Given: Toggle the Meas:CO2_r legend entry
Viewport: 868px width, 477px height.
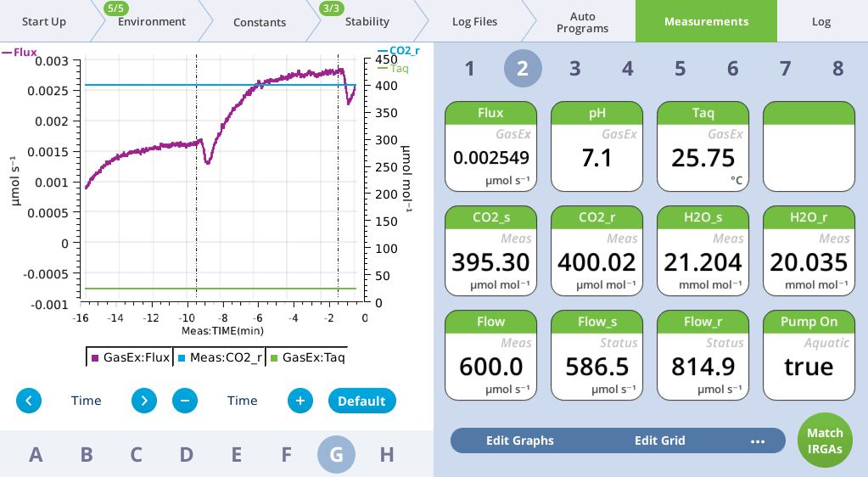Looking at the screenshot, I should coord(221,357).
